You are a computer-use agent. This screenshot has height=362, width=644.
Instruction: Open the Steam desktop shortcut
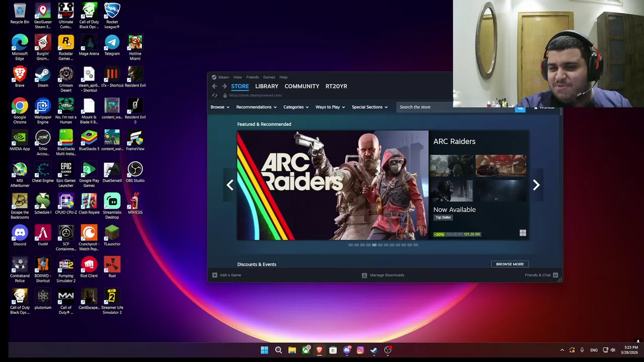tap(43, 77)
